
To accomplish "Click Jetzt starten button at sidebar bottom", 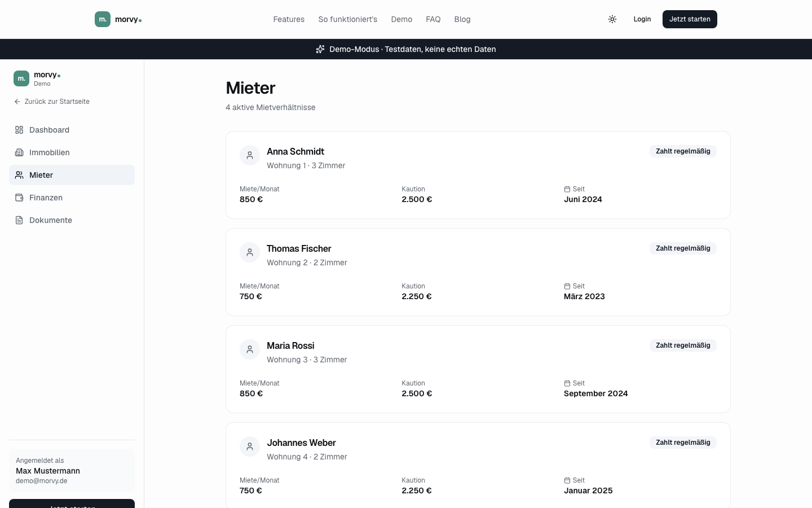I will (72, 504).
